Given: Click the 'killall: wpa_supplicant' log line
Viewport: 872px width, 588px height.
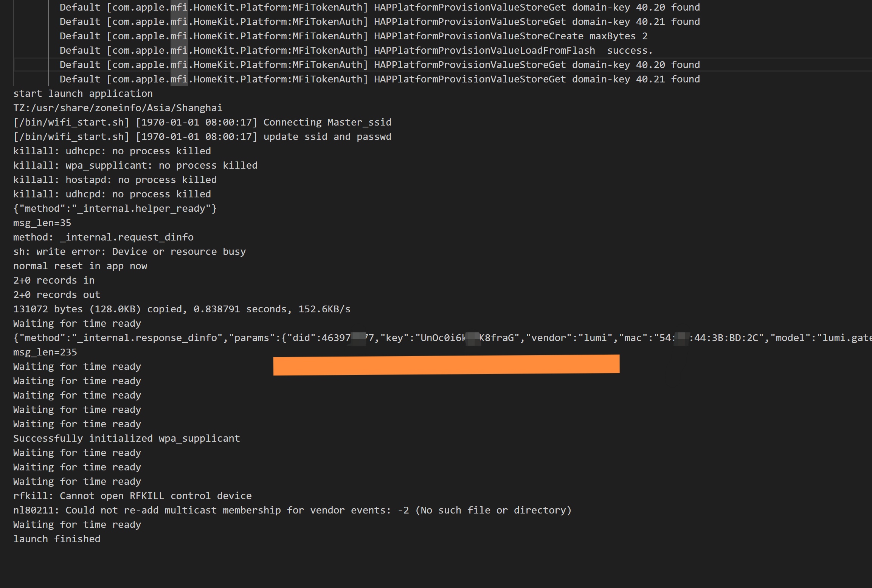Looking at the screenshot, I should [135, 165].
